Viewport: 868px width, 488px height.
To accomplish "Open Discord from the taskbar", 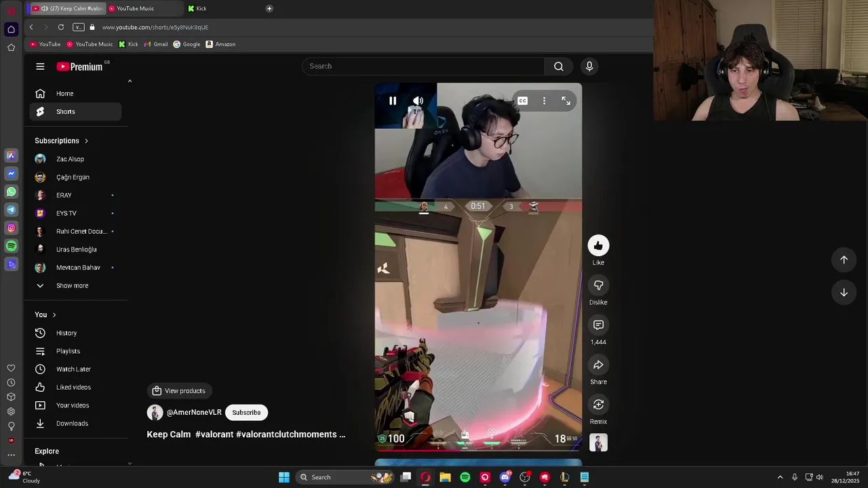I will click(x=505, y=477).
